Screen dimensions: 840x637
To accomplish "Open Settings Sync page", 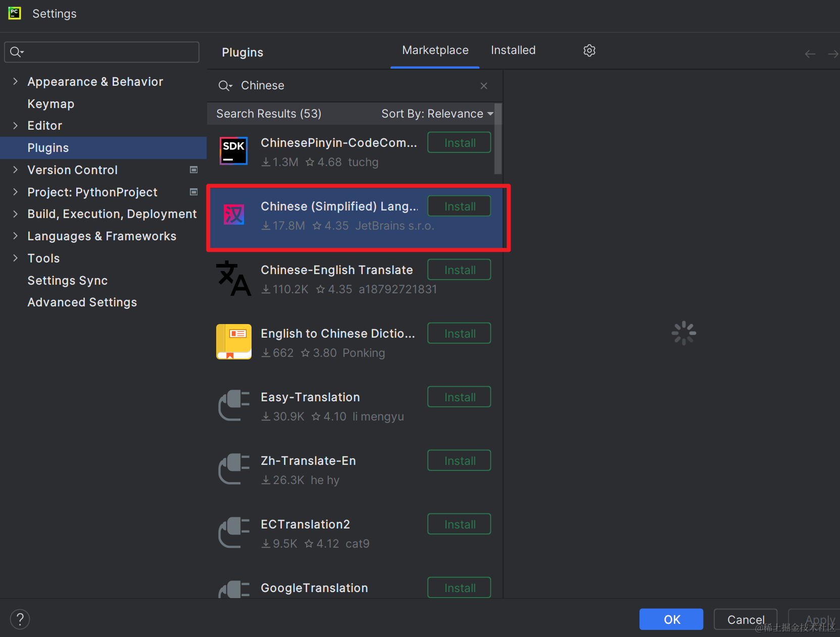I will 68,281.
